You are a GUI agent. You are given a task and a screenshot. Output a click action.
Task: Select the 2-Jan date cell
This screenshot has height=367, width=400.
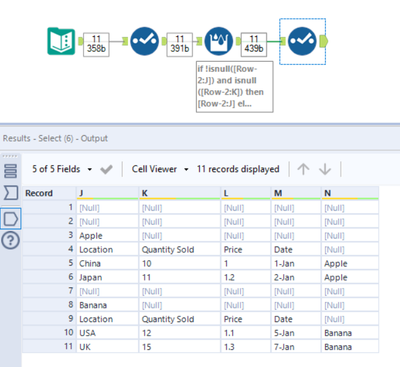[x=296, y=277]
